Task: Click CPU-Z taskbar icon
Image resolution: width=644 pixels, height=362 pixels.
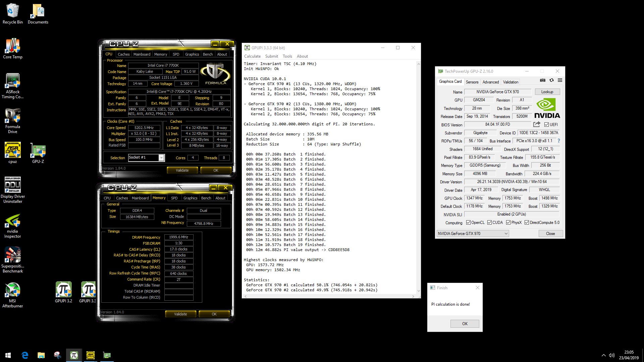Action: tap(91, 355)
